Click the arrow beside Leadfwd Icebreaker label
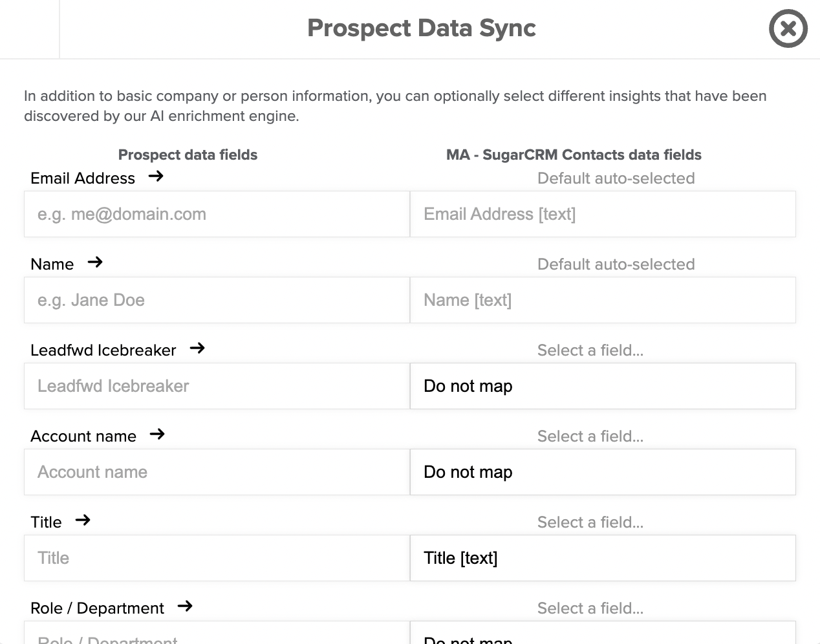Viewport: 820px width, 644px height. click(x=197, y=348)
